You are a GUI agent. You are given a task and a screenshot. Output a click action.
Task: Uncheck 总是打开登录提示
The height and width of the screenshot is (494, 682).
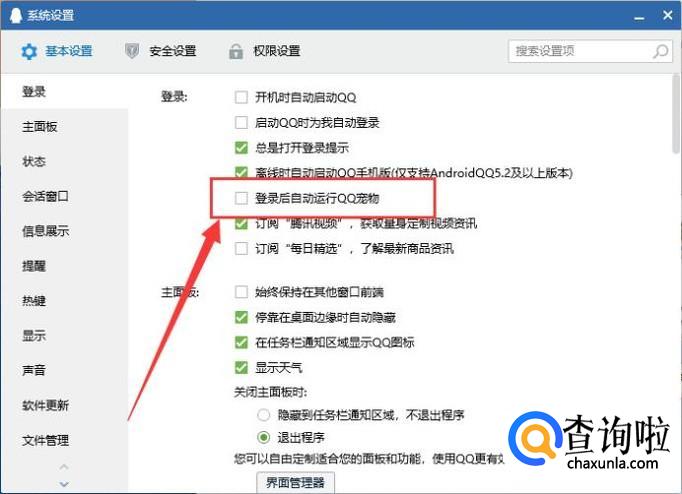coord(241,148)
